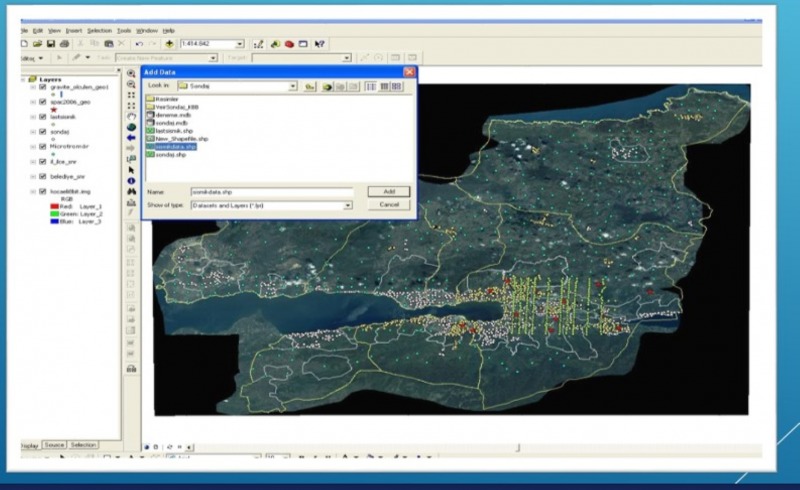Image resolution: width=800 pixels, height=490 pixels.
Task: Hide the lastsismik layer
Action: click(41, 116)
